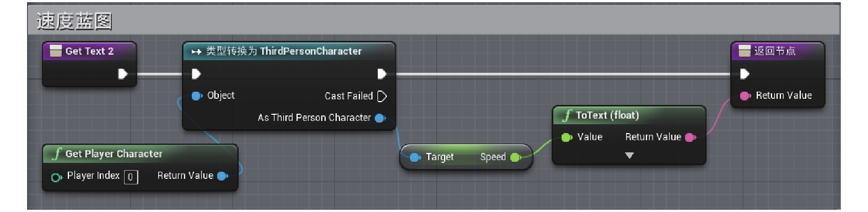Click the cast node output execution pin
The width and height of the screenshot is (868, 212).
[x=381, y=74]
